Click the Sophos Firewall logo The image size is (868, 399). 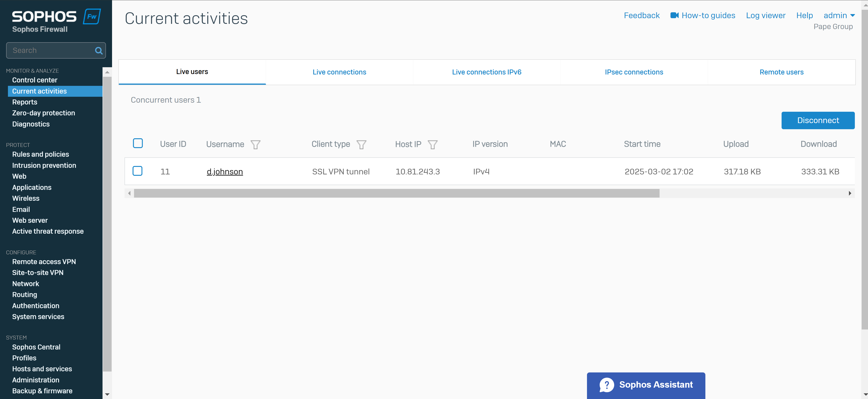tap(56, 21)
